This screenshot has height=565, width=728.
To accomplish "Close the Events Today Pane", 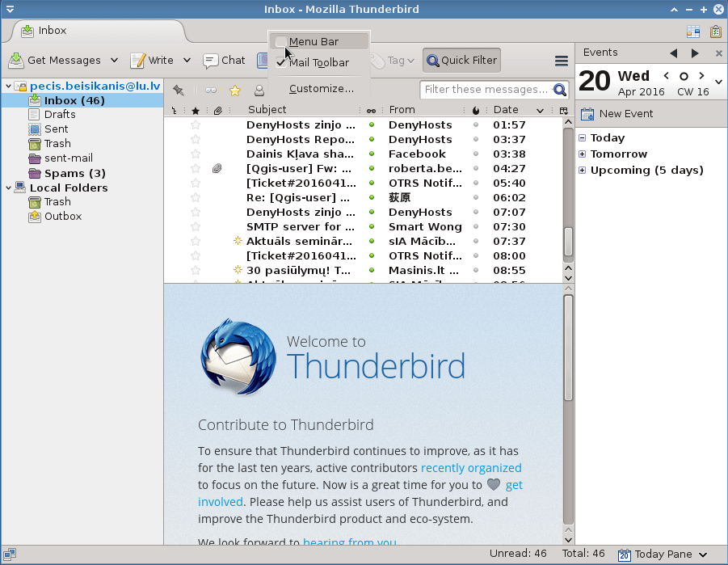I will 719,53.
